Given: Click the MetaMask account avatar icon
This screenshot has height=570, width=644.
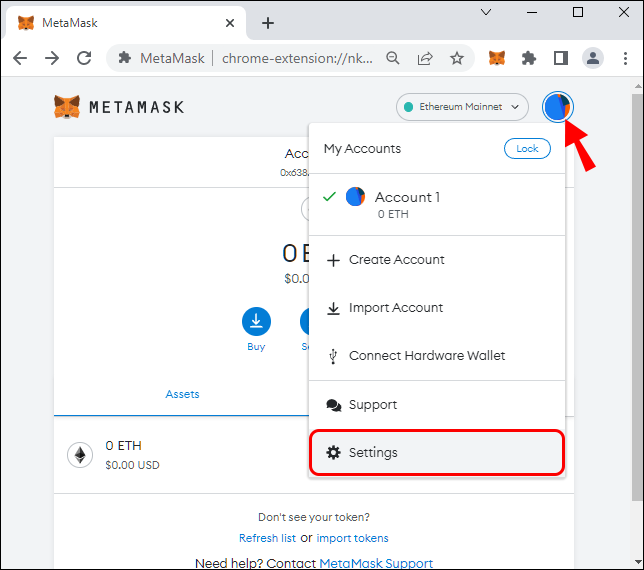Looking at the screenshot, I should pyautogui.click(x=557, y=106).
